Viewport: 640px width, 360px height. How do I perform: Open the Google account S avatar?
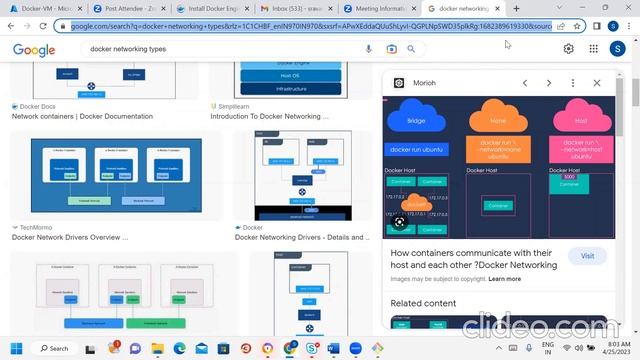pyautogui.click(x=618, y=49)
